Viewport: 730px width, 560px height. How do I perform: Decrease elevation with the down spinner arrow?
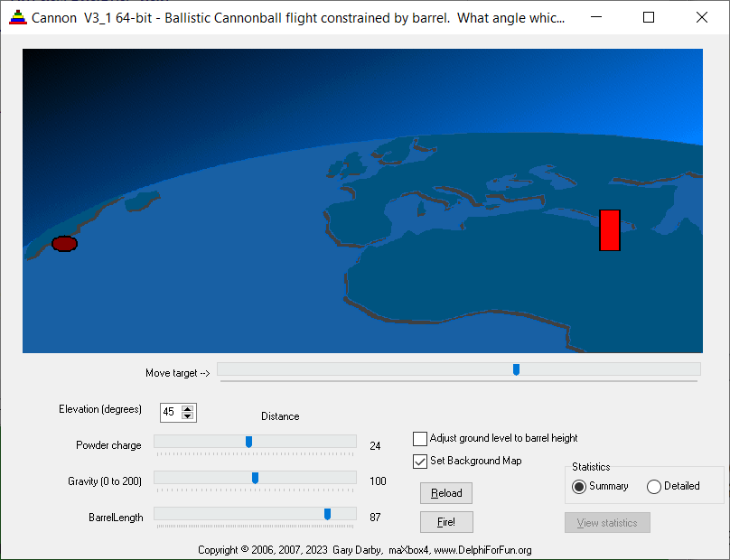(x=187, y=416)
